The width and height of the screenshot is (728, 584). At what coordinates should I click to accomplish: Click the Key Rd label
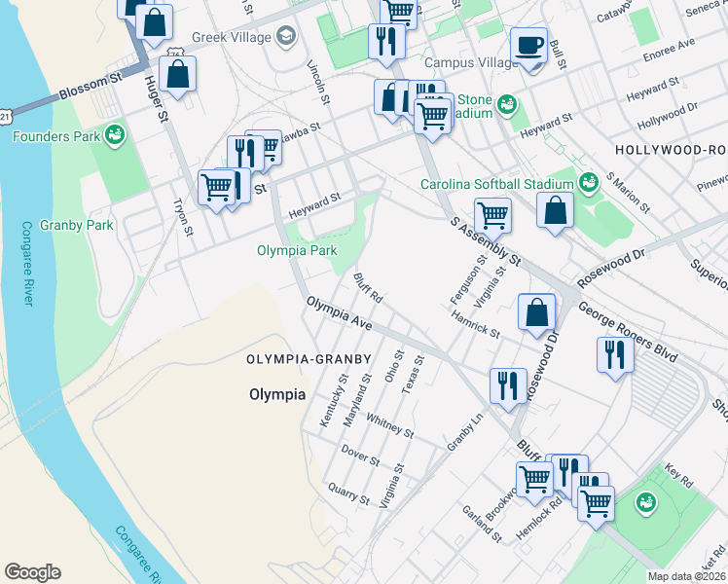678,476
